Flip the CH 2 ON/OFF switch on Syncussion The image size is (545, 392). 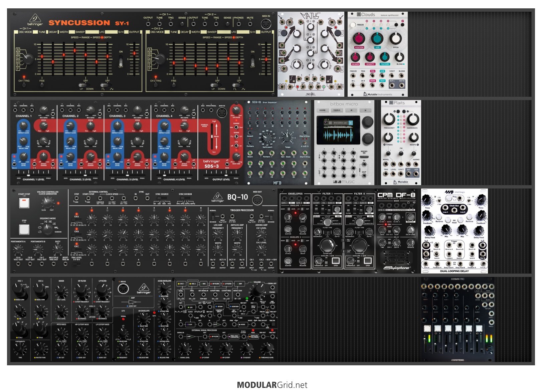tap(253, 61)
